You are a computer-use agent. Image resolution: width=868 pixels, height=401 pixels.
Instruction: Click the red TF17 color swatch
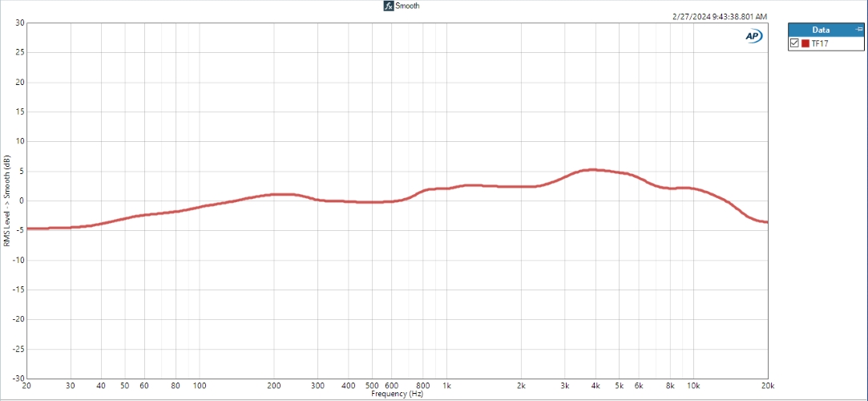[805, 43]
